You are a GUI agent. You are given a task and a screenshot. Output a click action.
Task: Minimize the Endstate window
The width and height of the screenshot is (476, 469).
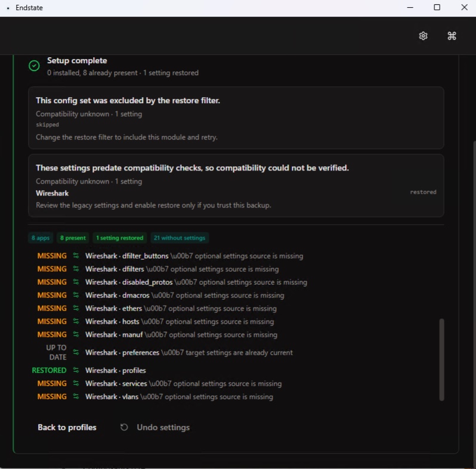pyautogui.click(x=410, y=8)
